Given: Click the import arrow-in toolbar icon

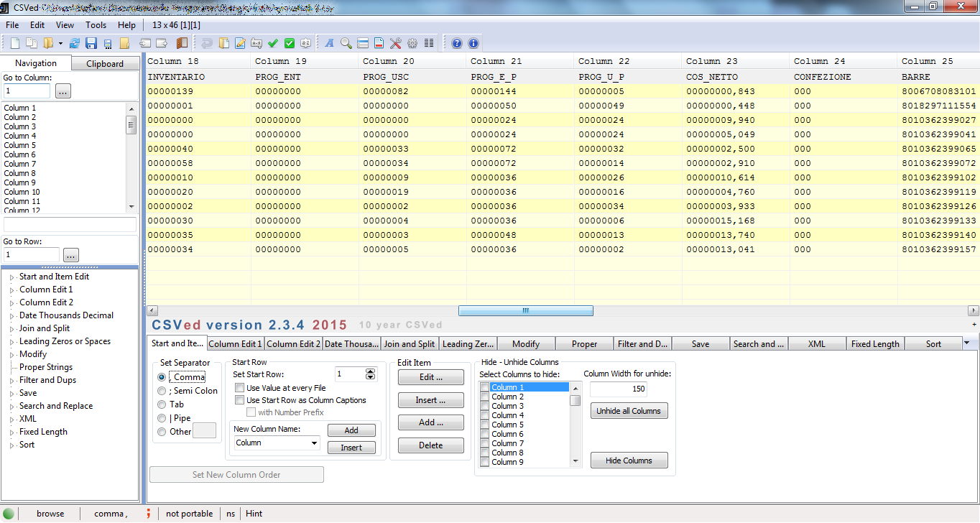Looking at the screenshot, I should [x=145, y=43].
